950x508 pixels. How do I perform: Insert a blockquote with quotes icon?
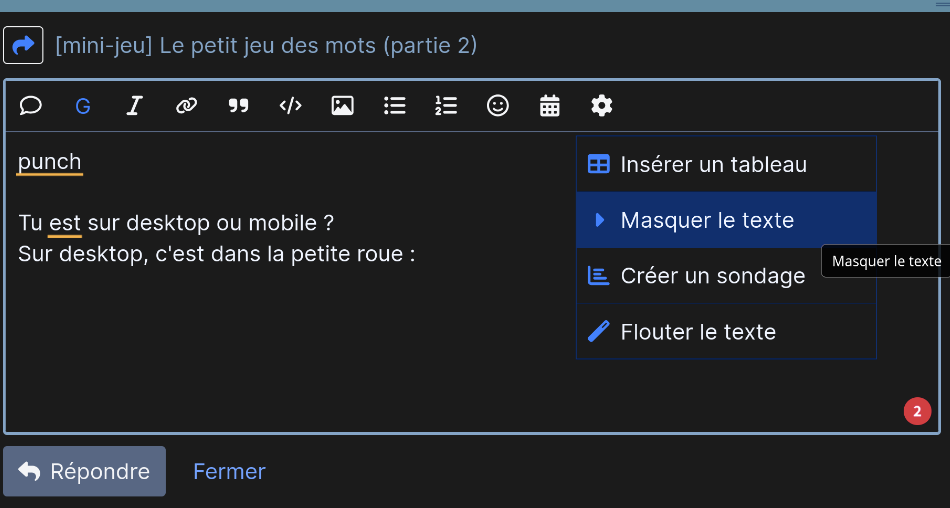click(x=238, y=105)
